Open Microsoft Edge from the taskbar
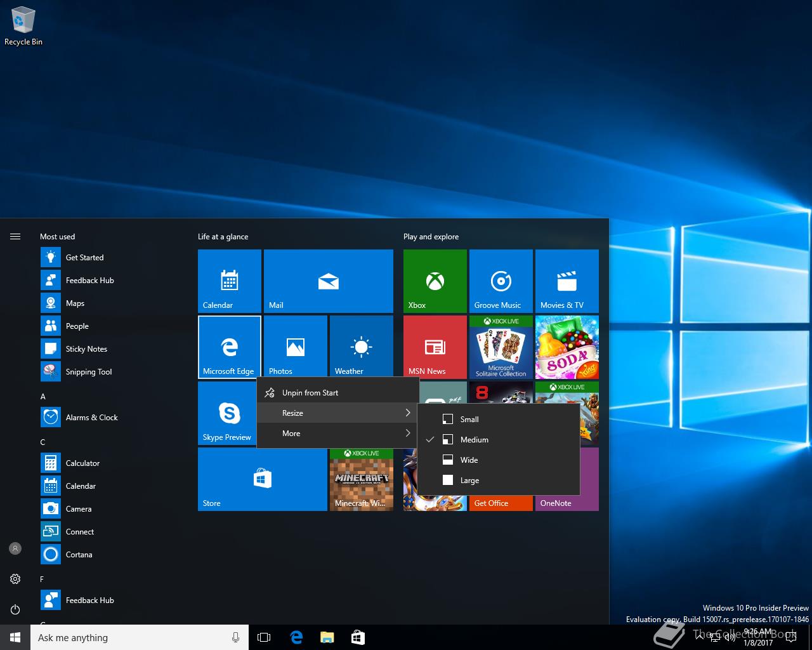 coord(296,637)
